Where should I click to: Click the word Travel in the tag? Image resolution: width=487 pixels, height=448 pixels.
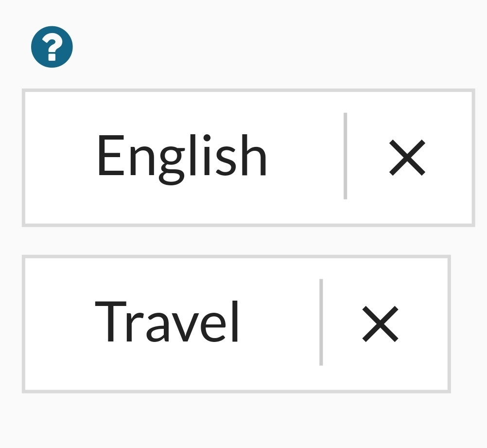coord(167,321)
